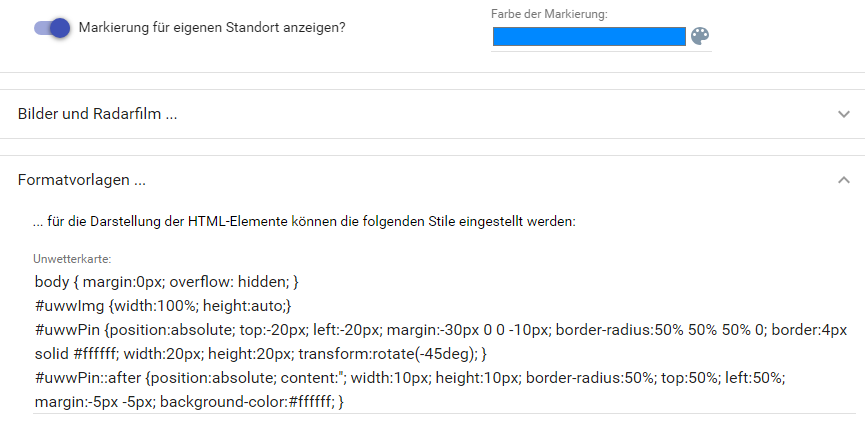The height and width of the screenshot is (424, 865).
Task: Click the 'für die Darstellung der HTML-Elemente' description
Action: (x=167, y=222)
